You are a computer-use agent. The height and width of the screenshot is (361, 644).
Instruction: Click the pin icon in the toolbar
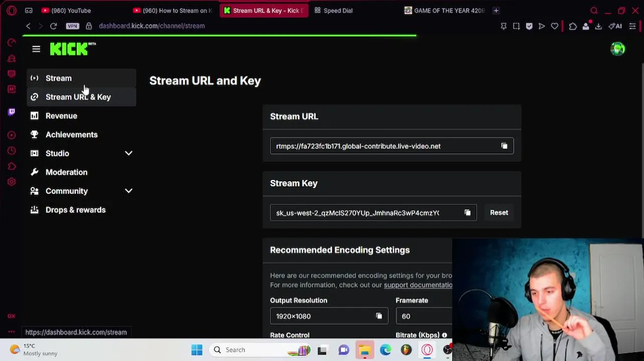(x=504, y=26)
